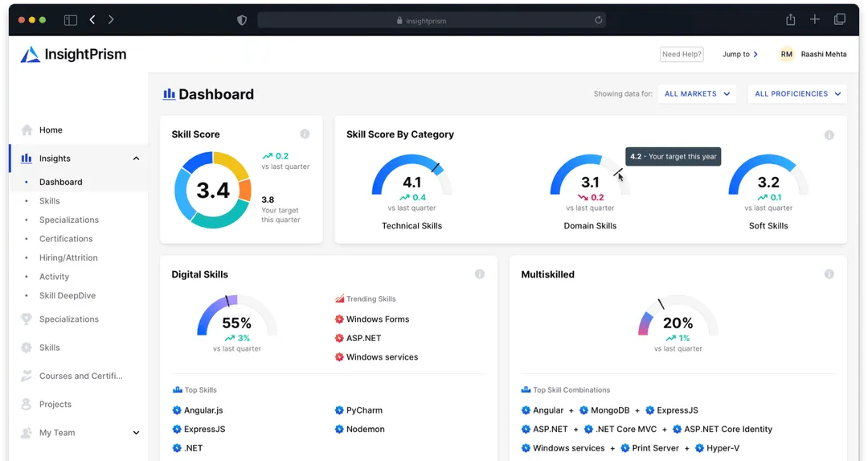Open Skill Score By Category info icon
Viewport: 868px width, 461px height.
coord(829,135)
